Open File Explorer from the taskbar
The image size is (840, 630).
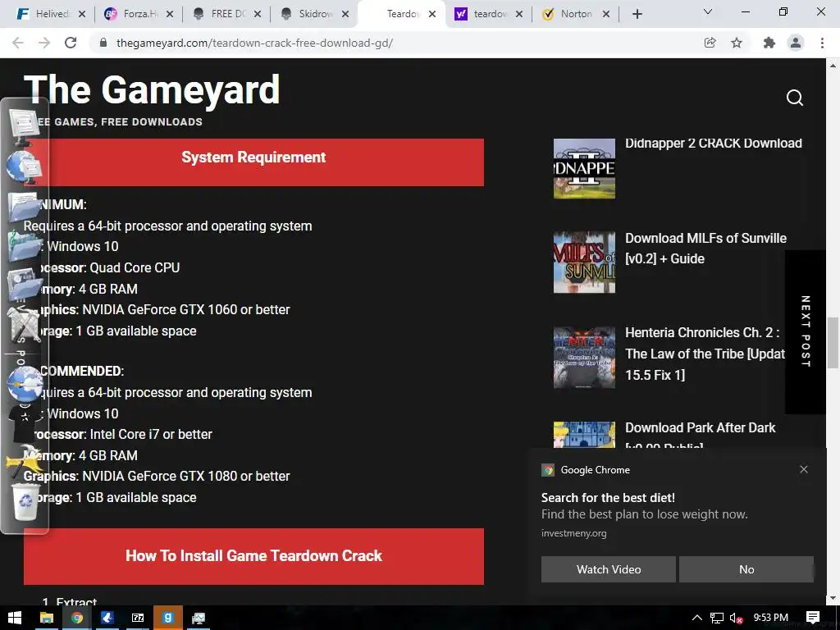coord(47,618)
